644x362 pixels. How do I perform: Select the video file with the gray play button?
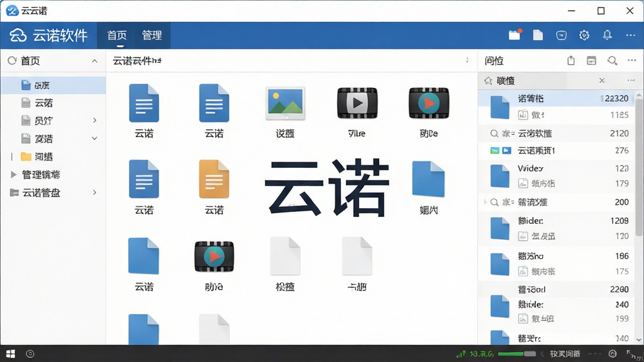[357, 103]
